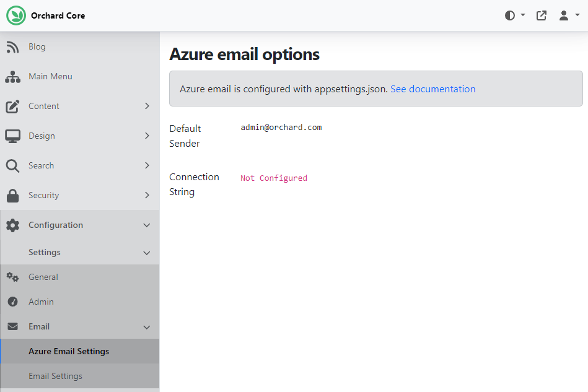Open the theme mode switcher icon
Image resolution: width=588 pixels, height=392 pixels.
(510, 15)
